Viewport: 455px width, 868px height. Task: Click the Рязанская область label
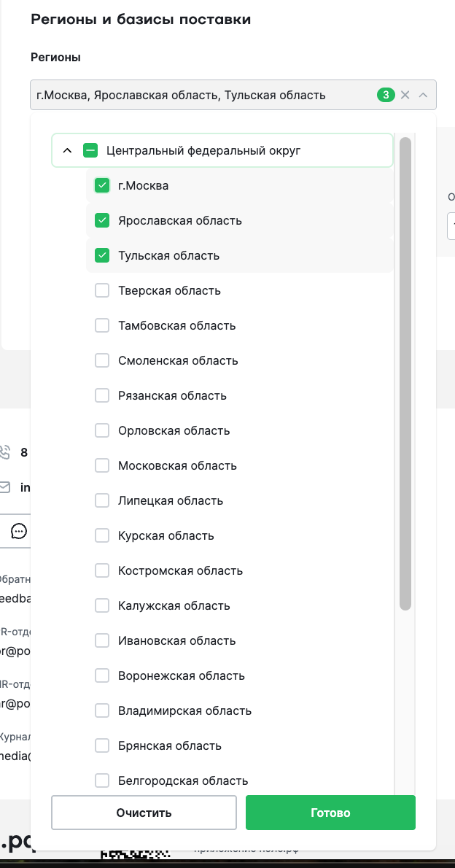(172, 395)
